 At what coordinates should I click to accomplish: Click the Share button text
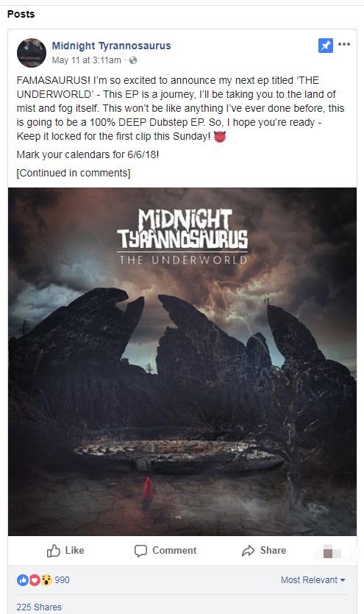[x=274, y=551]
